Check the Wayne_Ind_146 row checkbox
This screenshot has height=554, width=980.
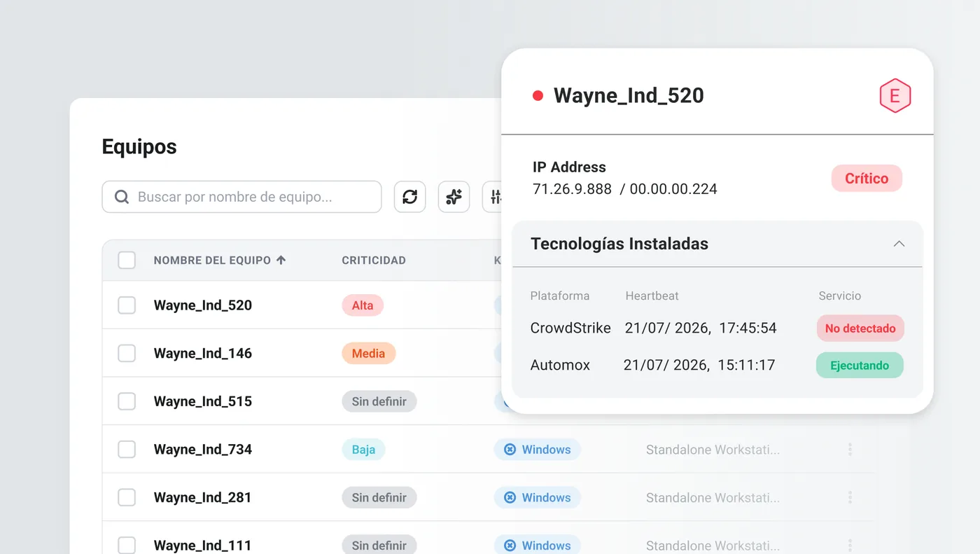127,353
